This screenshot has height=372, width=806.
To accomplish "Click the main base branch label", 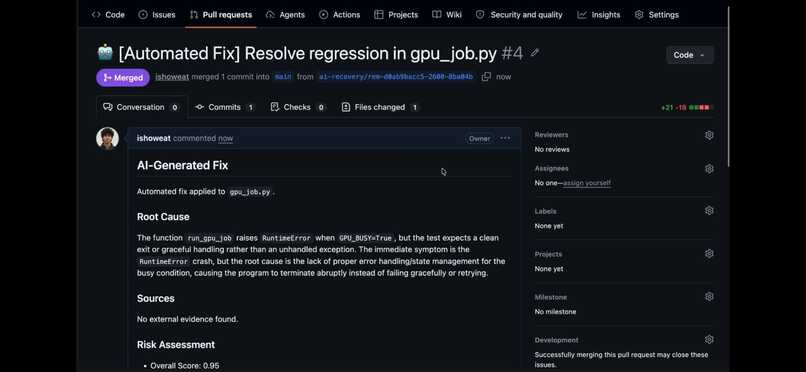I will pos(283,77).
